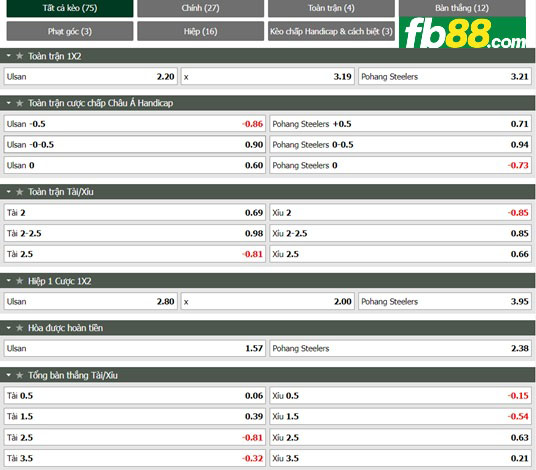Pick Tài 1.5 at 0.39
The height and width of the screenshot is (470, 536).
[135, 416]
